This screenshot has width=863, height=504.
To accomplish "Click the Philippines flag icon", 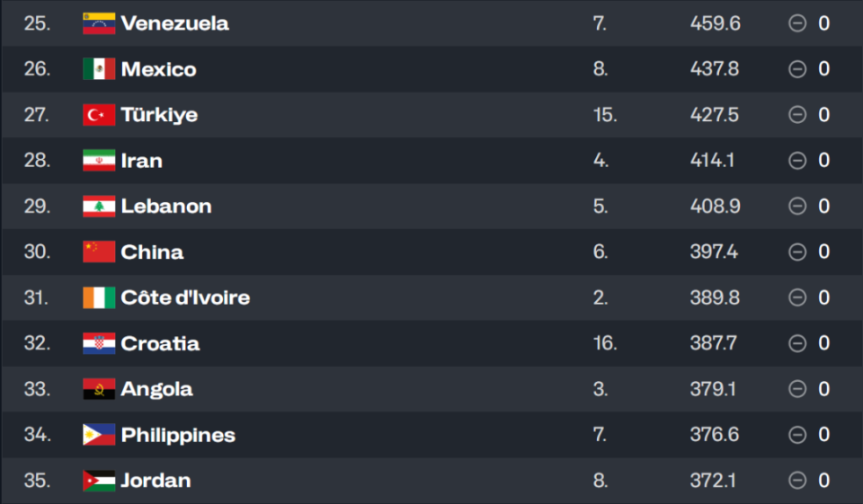I will click(x=99, y=435).
